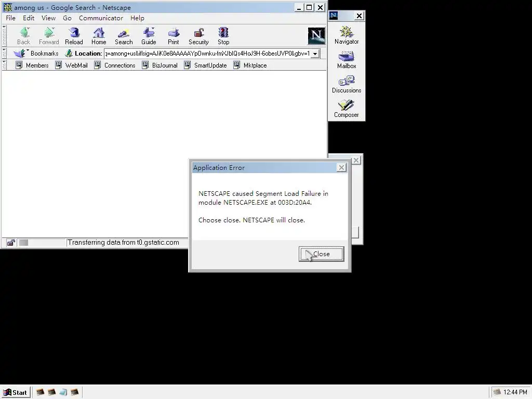Click 'Choose close. NETSCAPE will close.' text
532x399 pixels.
coord(252,220)
